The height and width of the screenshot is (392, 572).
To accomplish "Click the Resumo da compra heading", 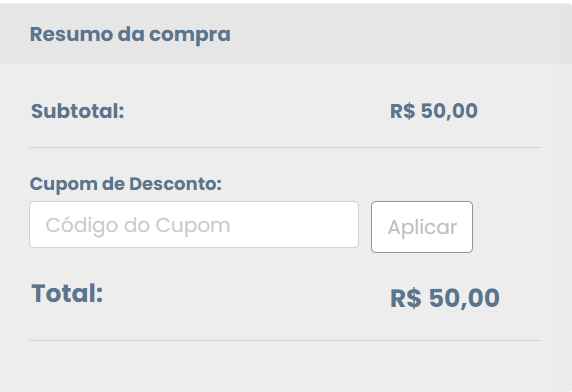I will tap(130, 35).
